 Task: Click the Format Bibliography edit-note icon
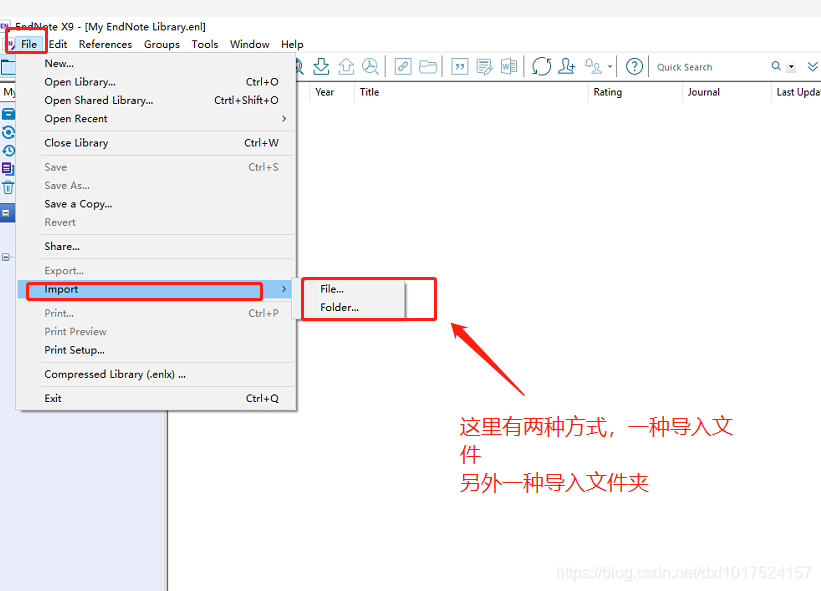coord(484,66)
